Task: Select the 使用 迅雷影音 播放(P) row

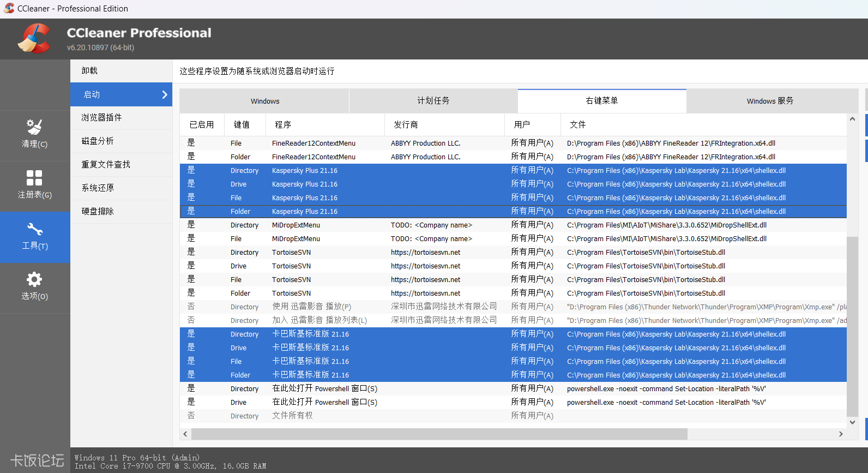Action: click(x=513, y=307)
